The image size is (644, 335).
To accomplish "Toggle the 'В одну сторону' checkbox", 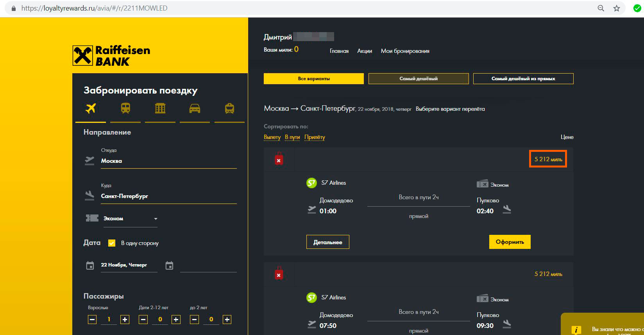I will pos(112,243).
